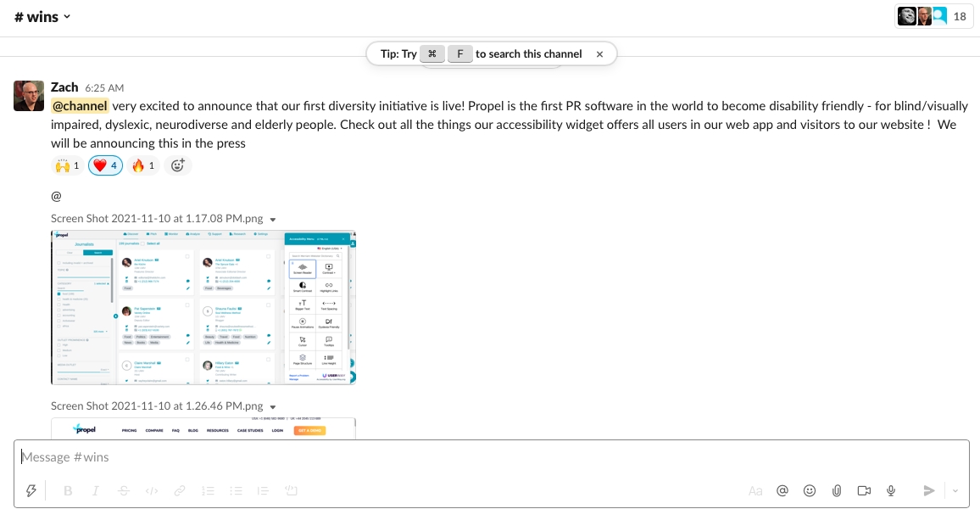
Task: Start a bulleted list
Action: click(236, 491)
